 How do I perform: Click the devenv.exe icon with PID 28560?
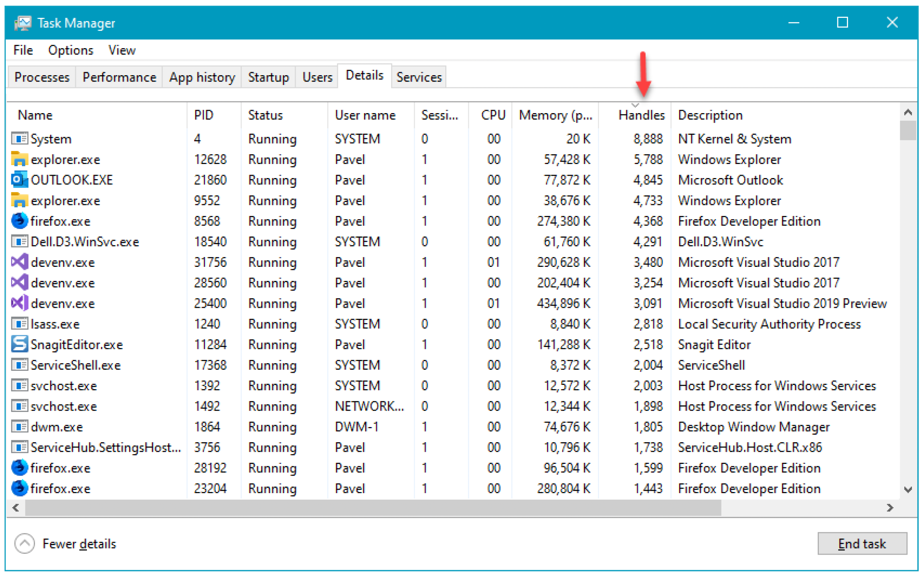[x=19, y=283]
